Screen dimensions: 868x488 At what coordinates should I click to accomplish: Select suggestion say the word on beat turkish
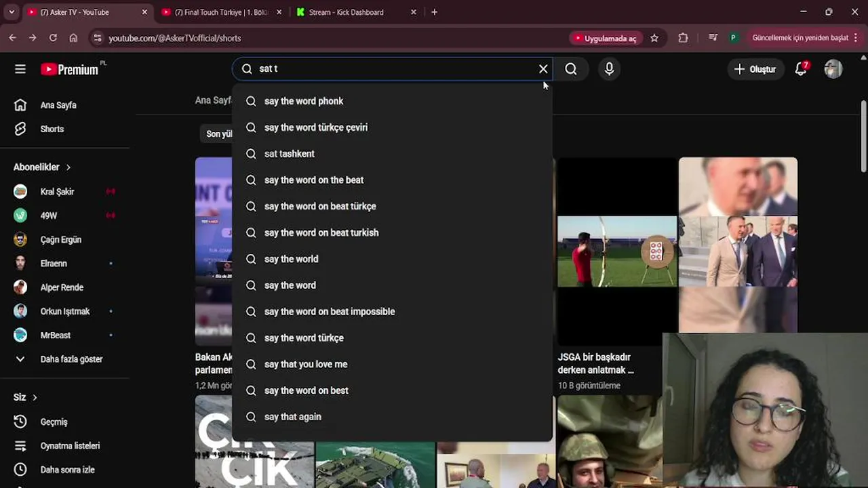tap(392, 232)
